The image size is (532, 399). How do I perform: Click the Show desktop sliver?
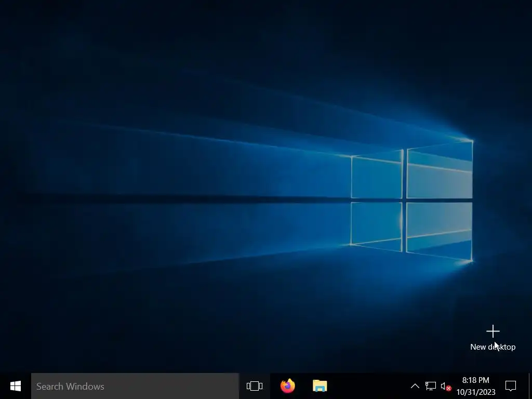tap(530, 386)
